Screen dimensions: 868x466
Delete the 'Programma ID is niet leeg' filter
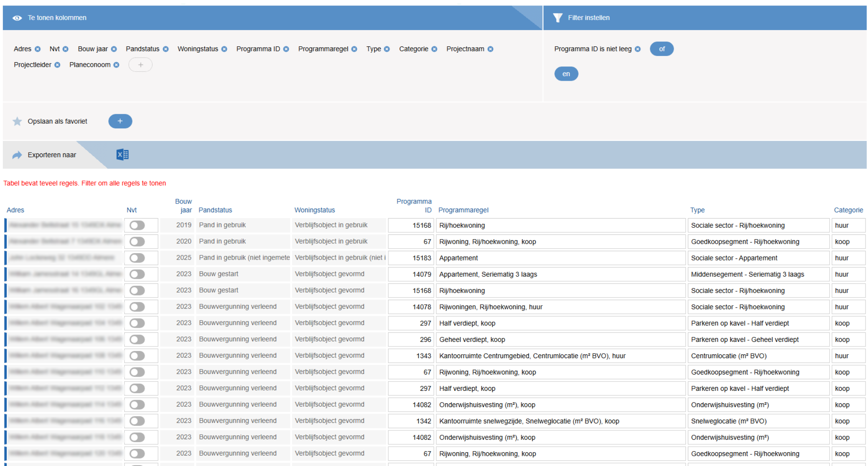tap(638, 49)
